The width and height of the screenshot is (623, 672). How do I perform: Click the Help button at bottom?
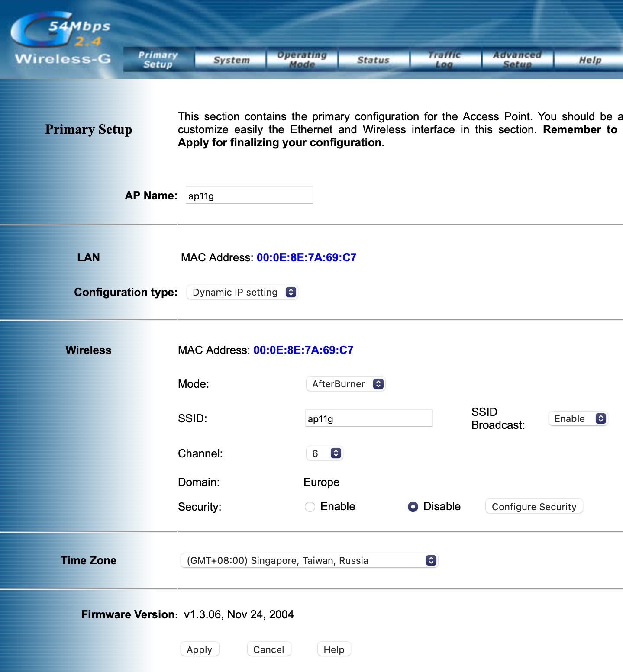334,649
